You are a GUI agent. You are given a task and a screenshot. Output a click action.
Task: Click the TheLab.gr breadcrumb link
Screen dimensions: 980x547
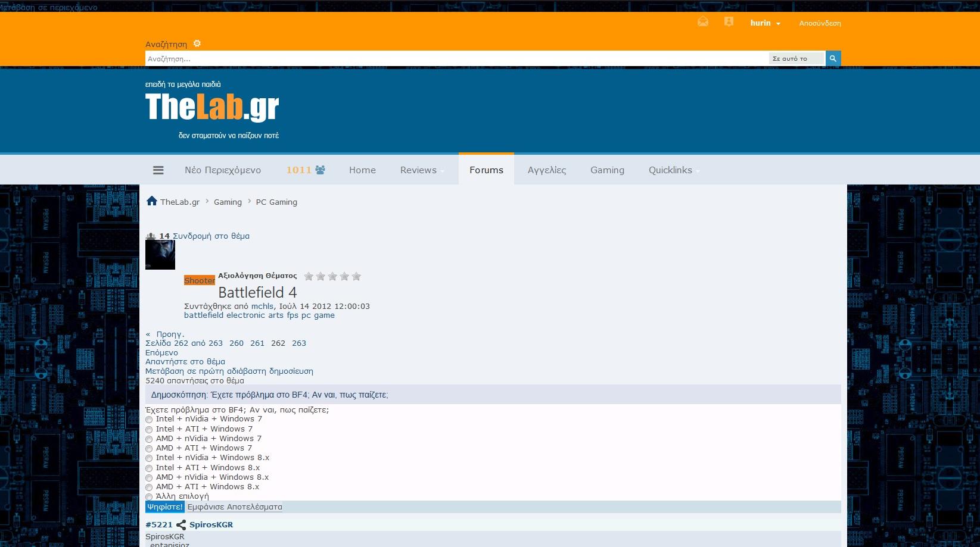(x=180, y=202)
